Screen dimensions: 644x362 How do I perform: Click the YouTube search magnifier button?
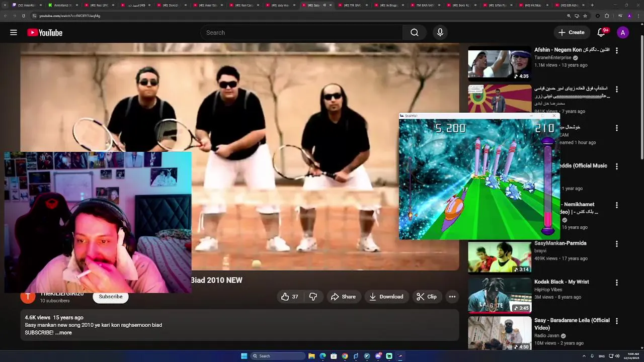tap(414, 33)
